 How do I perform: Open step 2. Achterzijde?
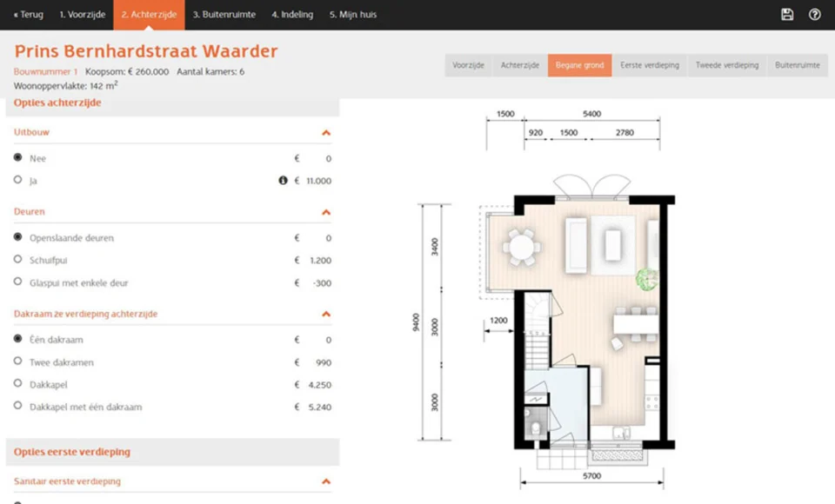149,15
